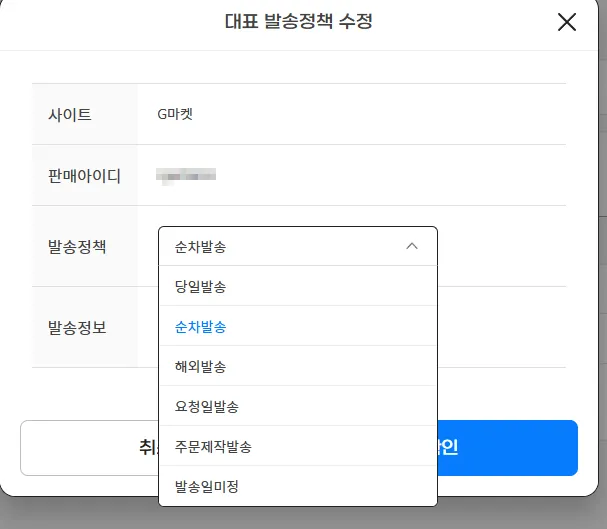Click the 판매아이디 row label
The height and width of the screenshot is (529, 607).
(x=84, y=176)
